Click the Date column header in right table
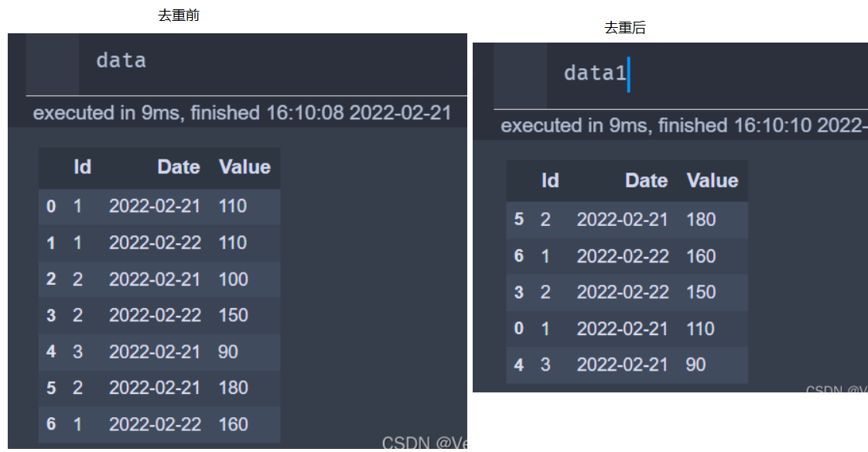 646,180
